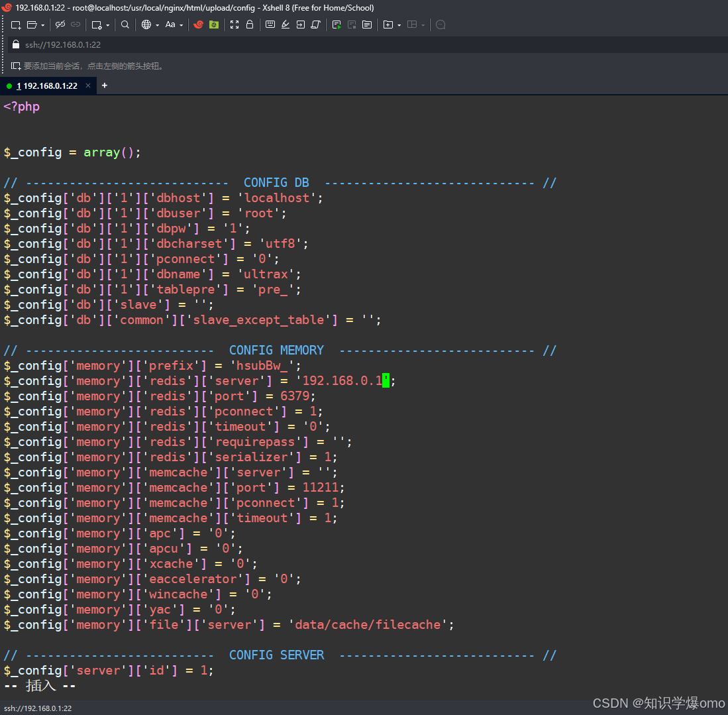
Task: Click the 'utf8' dbcharset value
Action: click(280, 243)
